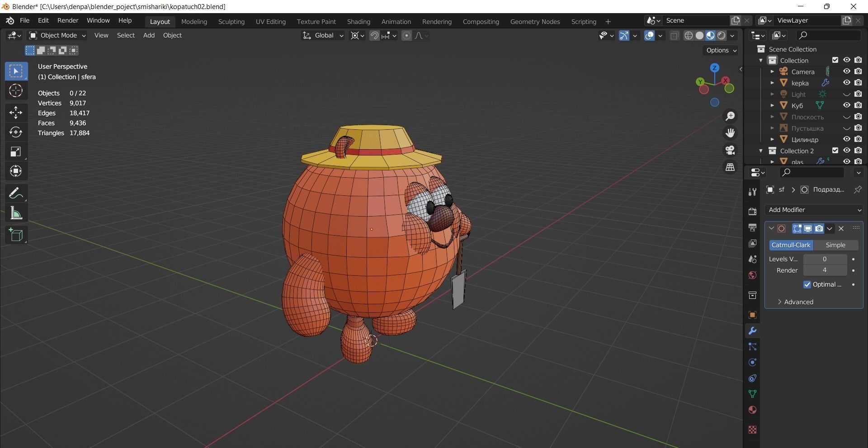Open the Render Properties tab
This screenshot has width=868, height=448.
coord(752,211)
